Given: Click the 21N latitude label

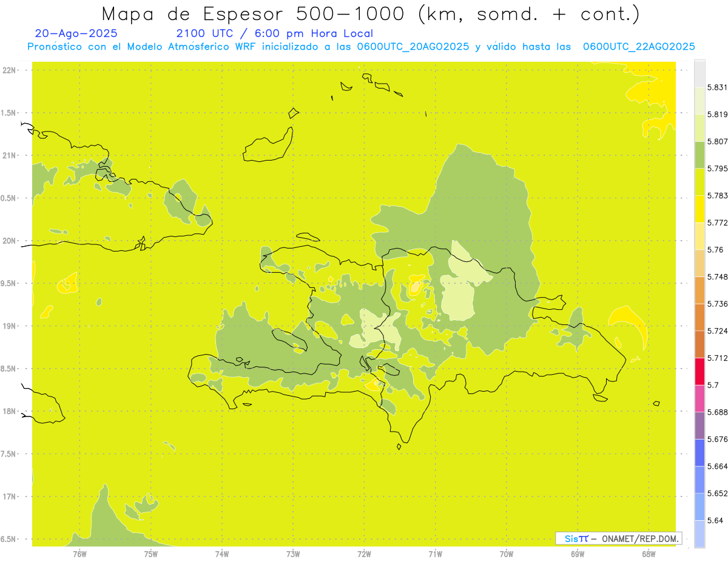Looking at the screenshot, I should (9, 156).
